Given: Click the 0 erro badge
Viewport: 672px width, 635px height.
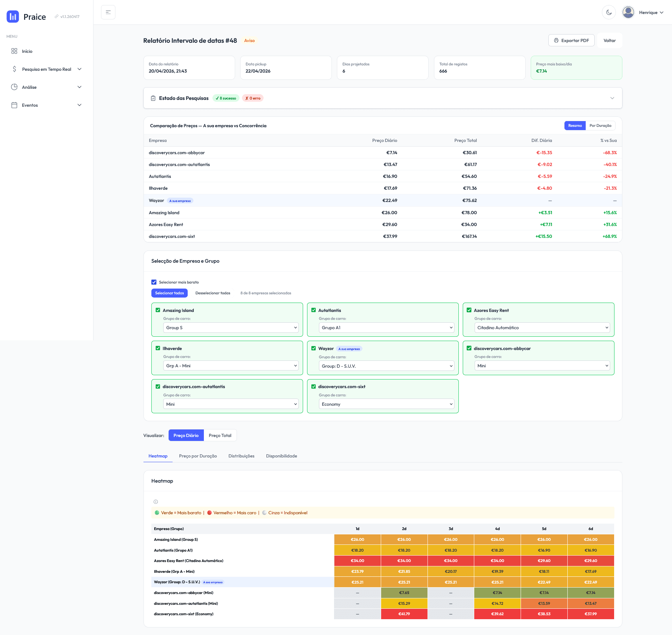Looking at the screenshot, I should point(253,98).
